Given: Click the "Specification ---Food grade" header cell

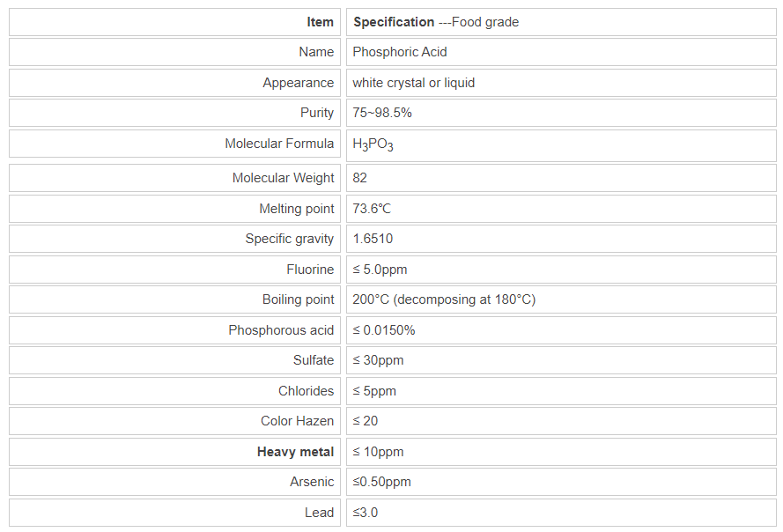Looking at the screenshot, I should tap(436, 22).
